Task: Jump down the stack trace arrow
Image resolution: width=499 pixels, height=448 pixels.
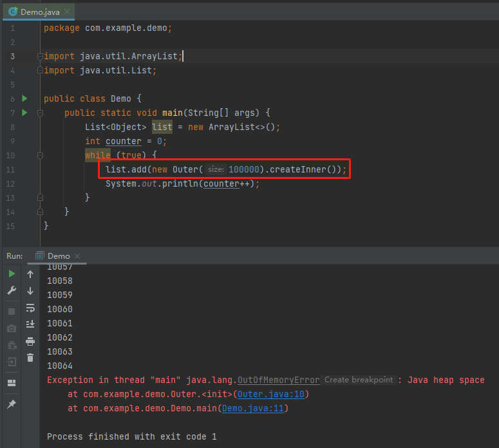Action: pos(30,291)
